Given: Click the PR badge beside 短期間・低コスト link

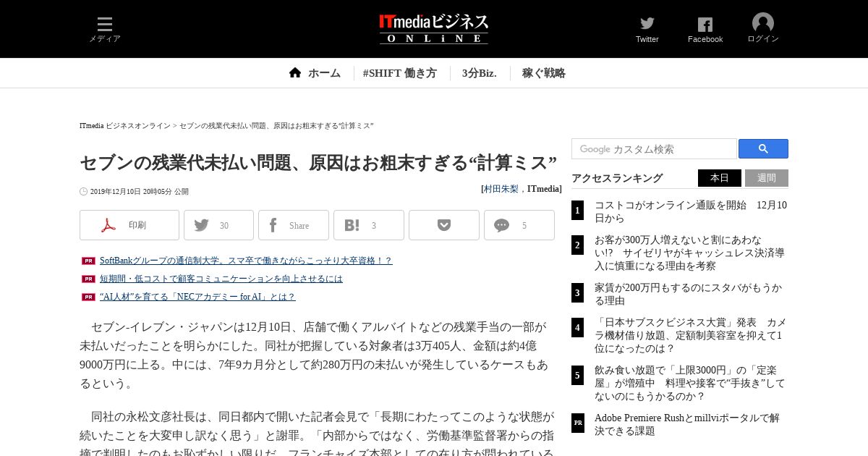Looking at the screenshot, I should (x=88, y=279).
